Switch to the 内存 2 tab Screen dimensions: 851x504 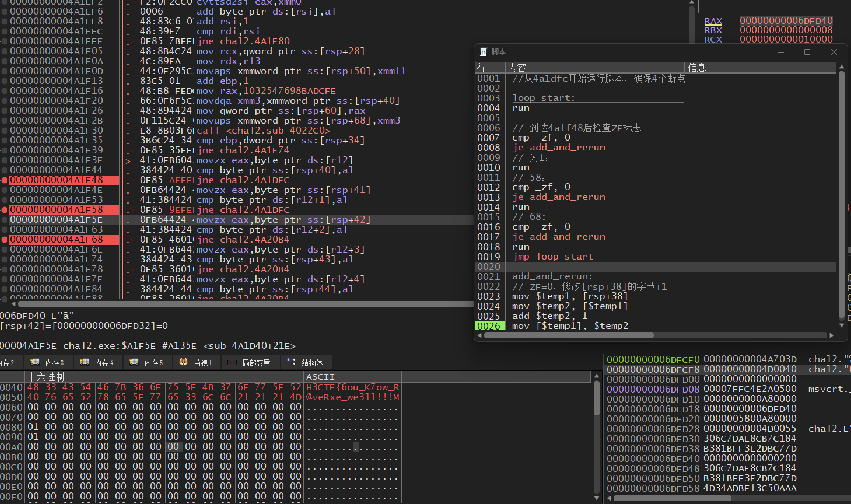coord(7,363)
